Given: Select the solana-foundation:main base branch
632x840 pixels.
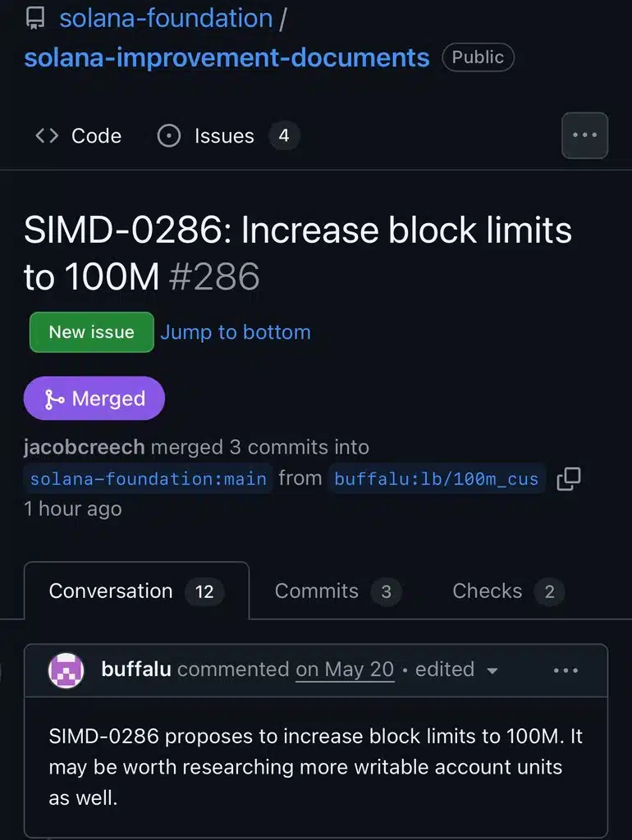Looking at the screenshot, I should coord(149,479).
